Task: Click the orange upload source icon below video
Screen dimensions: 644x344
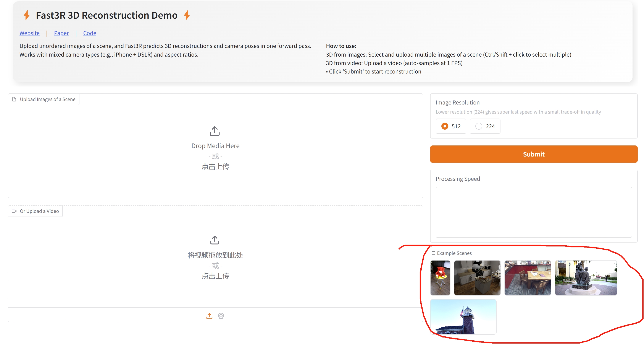Action: (209, 316)
